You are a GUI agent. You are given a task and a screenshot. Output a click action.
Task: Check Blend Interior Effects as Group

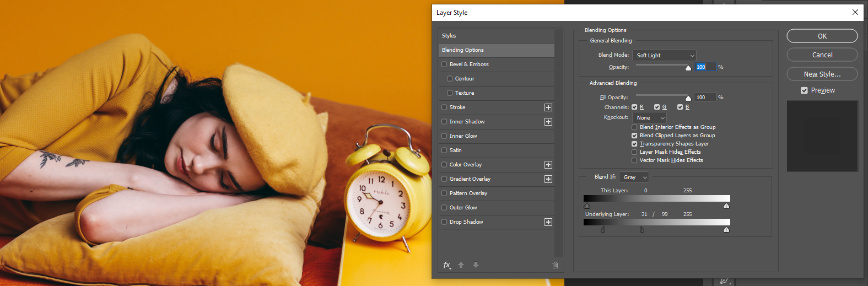pyautogui.click(x=634, y=127)
